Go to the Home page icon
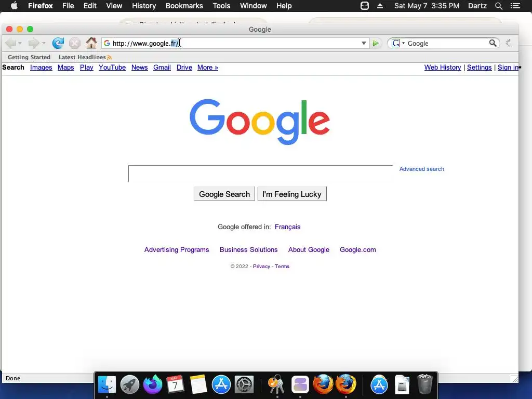This screenshot has width=532, height=399. coord(91,43)
